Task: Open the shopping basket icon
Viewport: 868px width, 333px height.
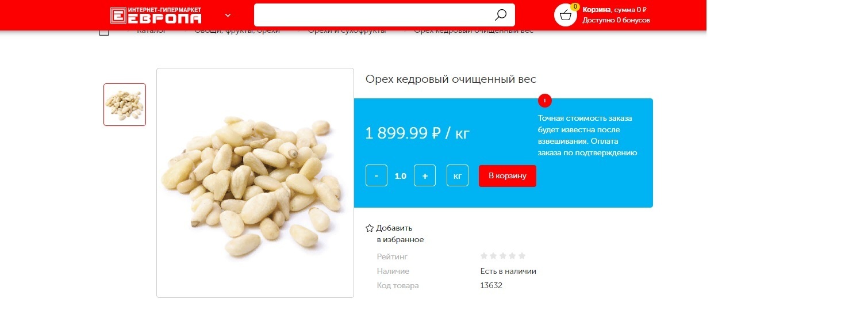Action: (566, 15)
